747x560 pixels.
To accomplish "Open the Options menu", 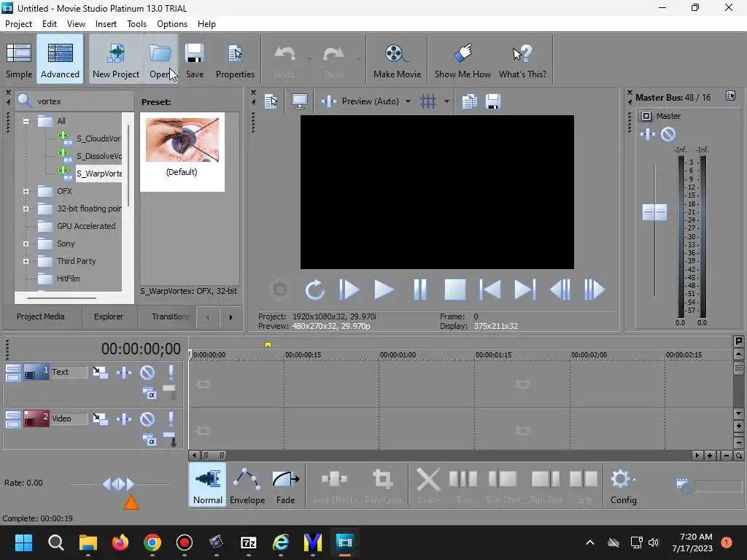I will 172,24.
